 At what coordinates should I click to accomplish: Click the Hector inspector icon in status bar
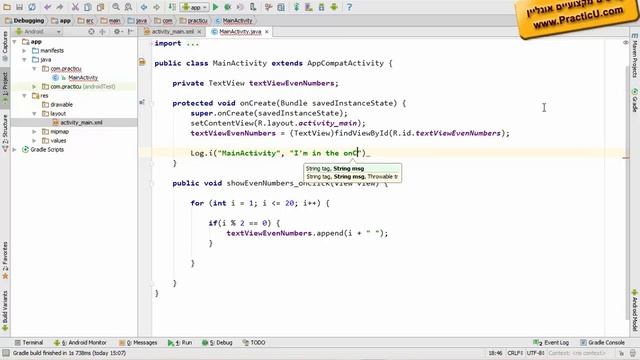632,353
